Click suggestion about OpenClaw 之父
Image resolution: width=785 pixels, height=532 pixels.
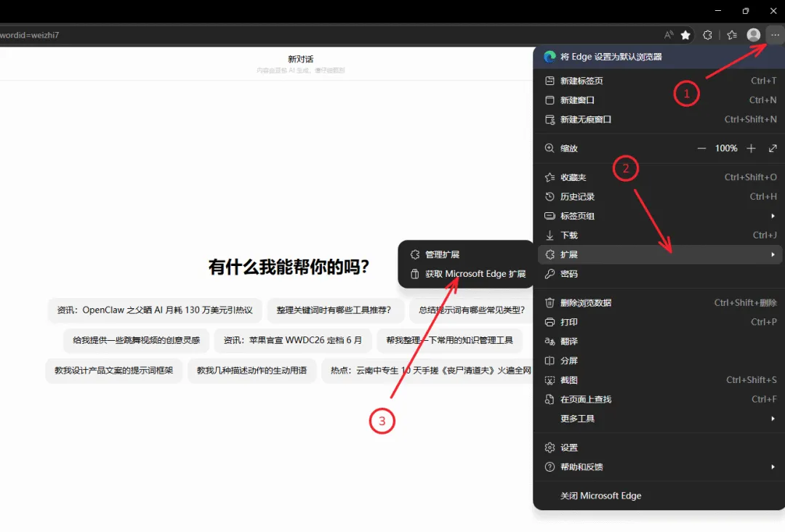tap(155, 310)
